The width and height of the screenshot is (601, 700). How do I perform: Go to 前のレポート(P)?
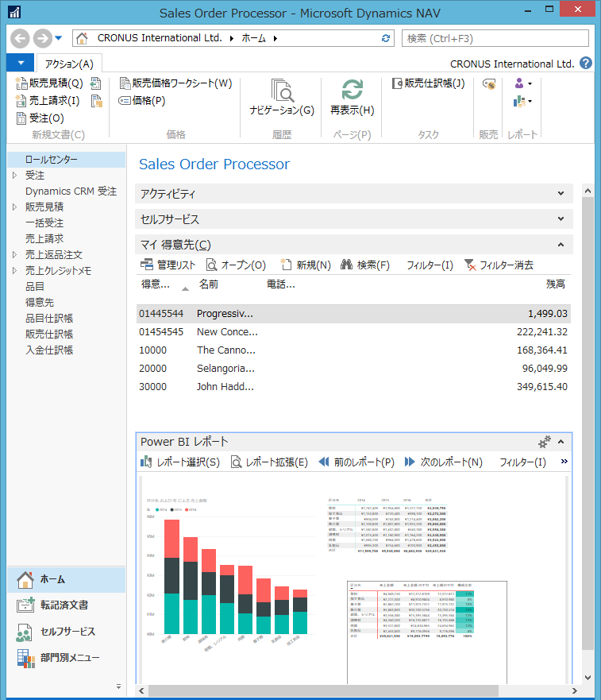click(356, 462)
